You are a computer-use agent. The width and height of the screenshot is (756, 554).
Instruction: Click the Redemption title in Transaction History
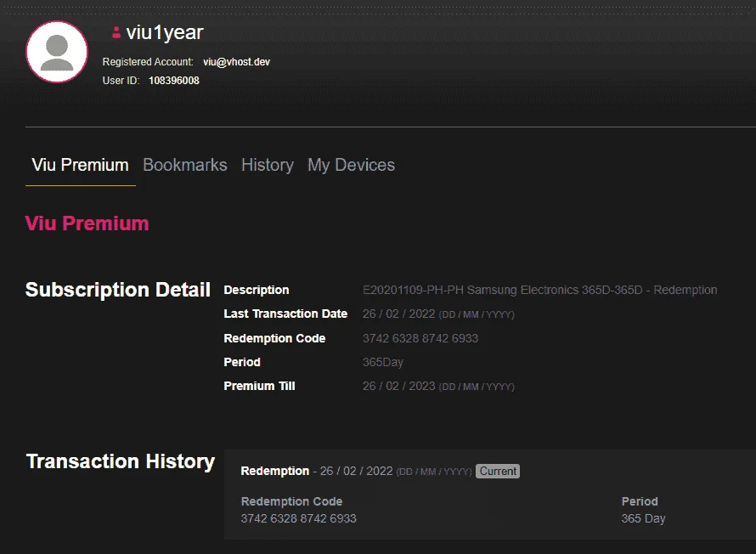(275, 471)
